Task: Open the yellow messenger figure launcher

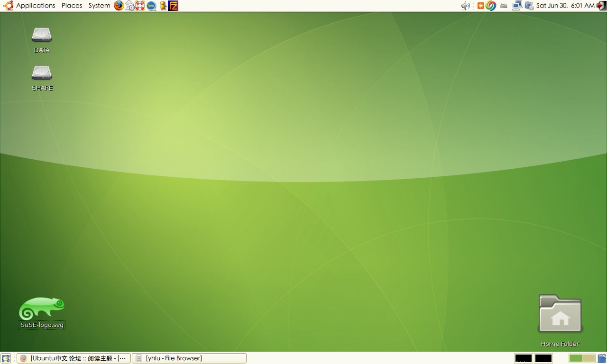Action: click(163, 6)
